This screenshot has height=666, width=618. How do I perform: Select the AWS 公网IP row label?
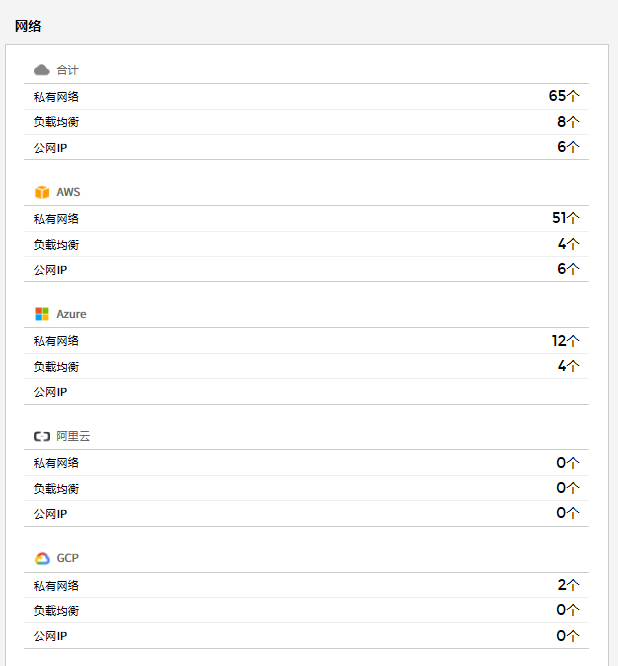(x=50, y=270)
